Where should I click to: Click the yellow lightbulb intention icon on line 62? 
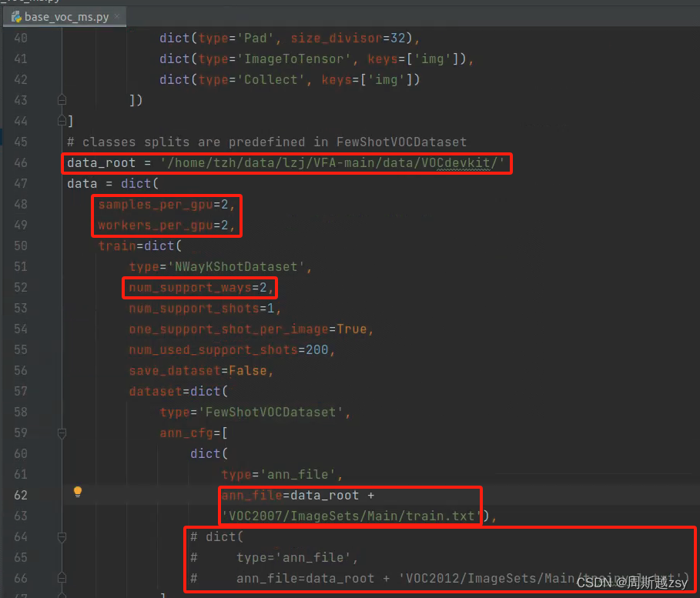[x=78, y=492]
